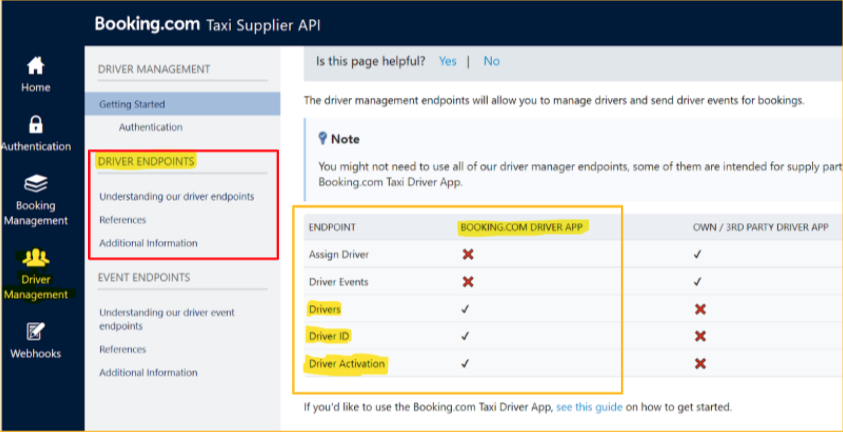843x432 pixels.
Task: Click the Webhooks edit icon
Action: [35, 332]
